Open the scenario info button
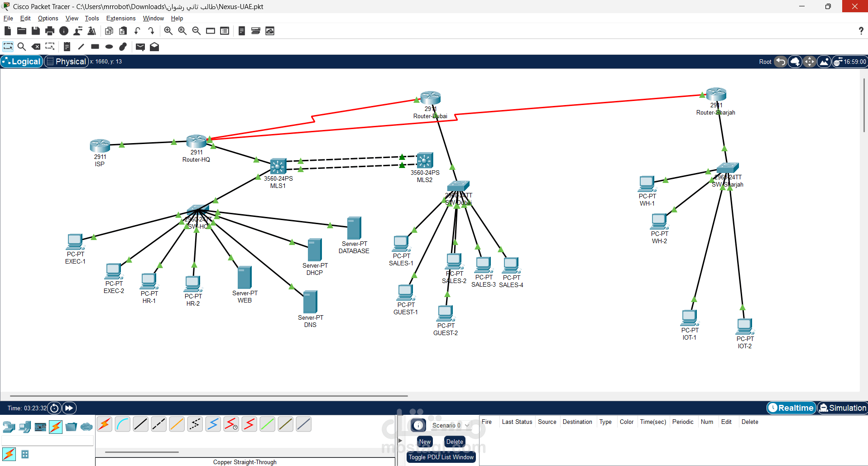The height and width of the screenshot is (466, 868). click(418, 425)
